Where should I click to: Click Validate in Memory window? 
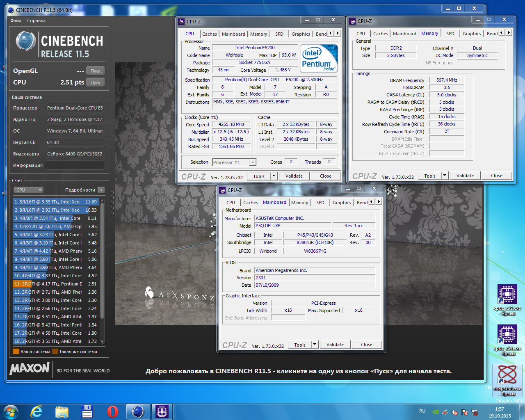465,176
